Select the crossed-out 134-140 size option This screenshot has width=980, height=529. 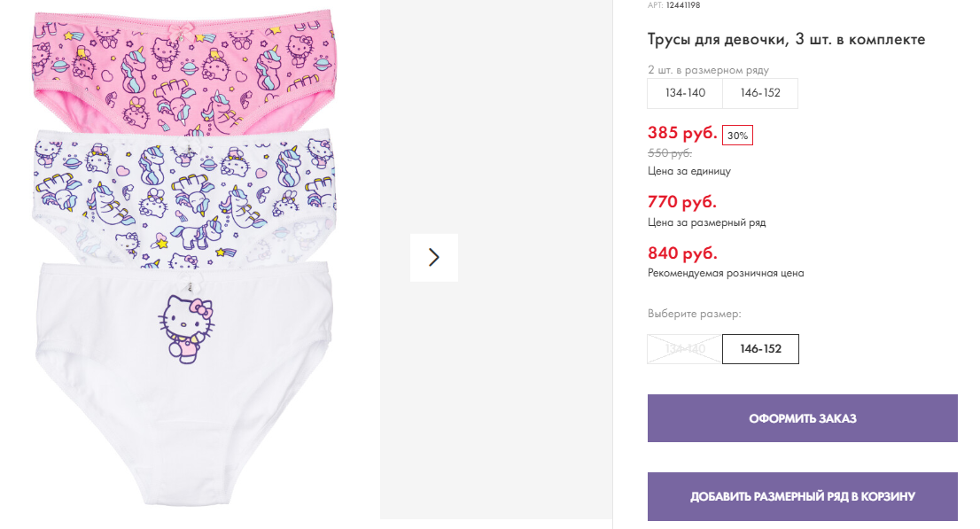[685, 349]
